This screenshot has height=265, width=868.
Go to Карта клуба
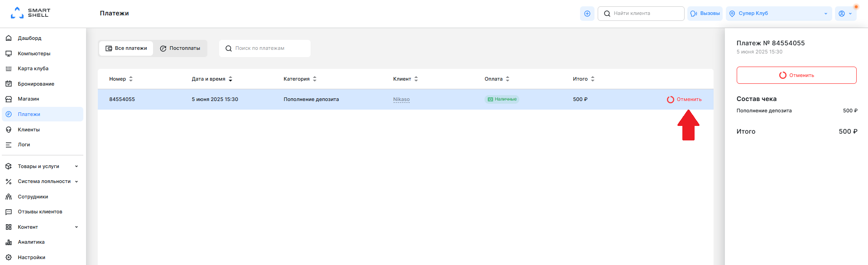click(33, 68)
